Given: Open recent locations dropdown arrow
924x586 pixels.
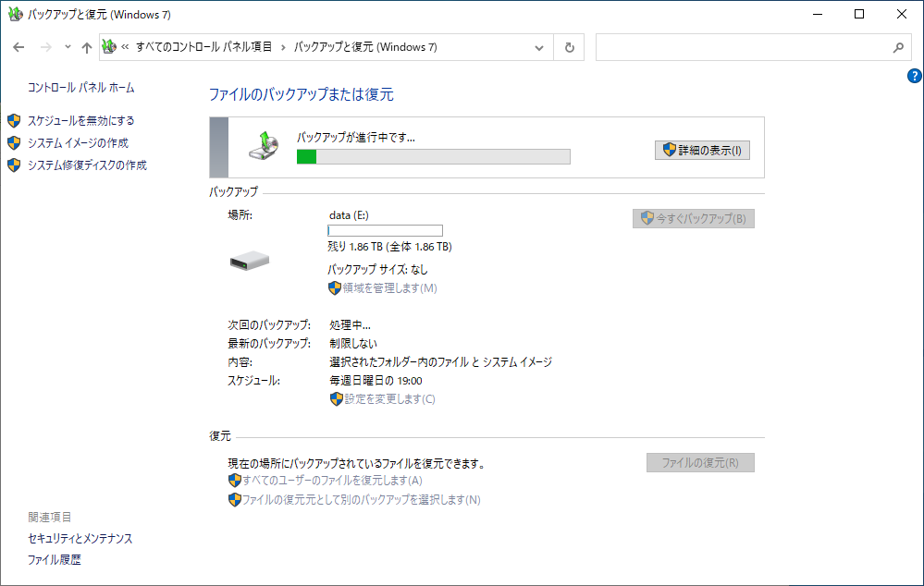Looking at the screenshot, I should (68, 47).
